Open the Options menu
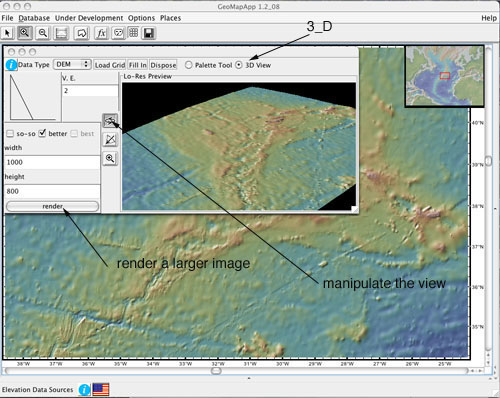The height and width of the screenshot is (398, 500). tap(141, 18)
